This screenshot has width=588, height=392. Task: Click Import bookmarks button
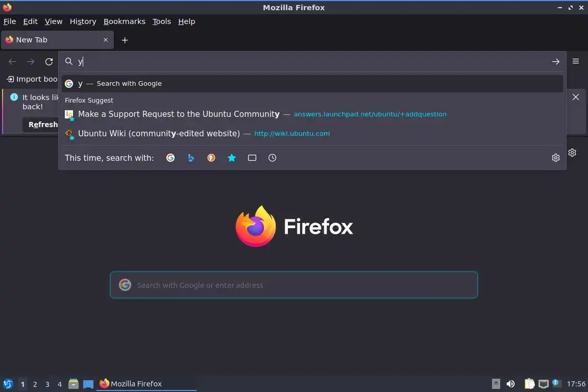click(32, 79)
